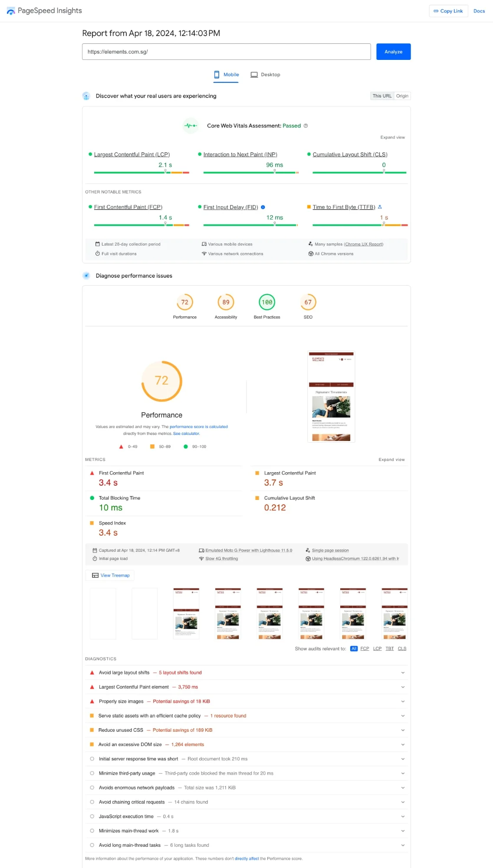Open Time to First Byte (TTFB) link
Screen dimensions: 493x868
point(344,207)
